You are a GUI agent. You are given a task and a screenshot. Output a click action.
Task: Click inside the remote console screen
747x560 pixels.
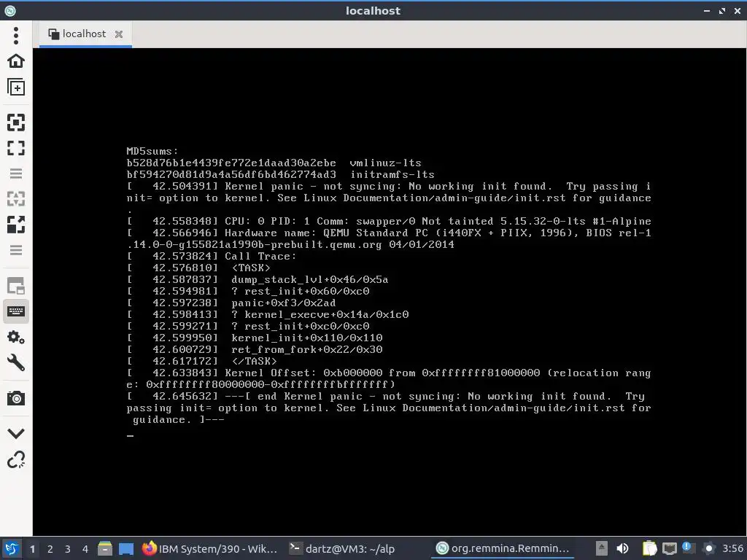[x=390, y=292]
